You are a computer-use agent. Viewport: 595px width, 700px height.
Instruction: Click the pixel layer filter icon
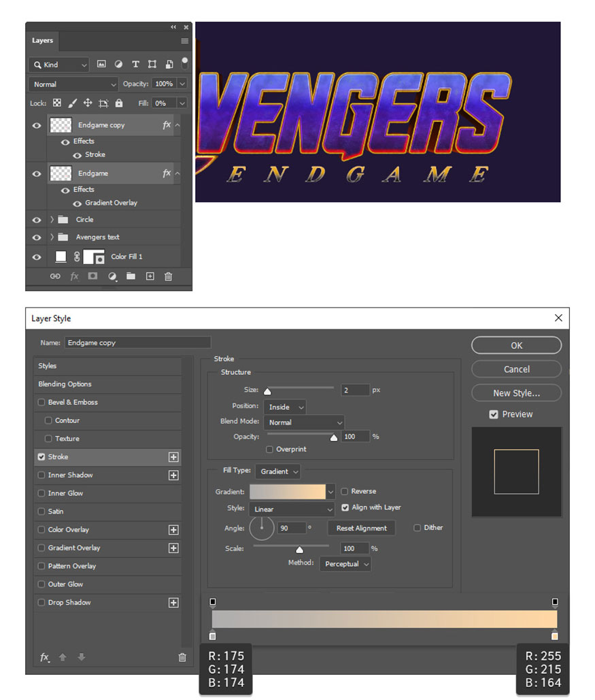point(101,65)
